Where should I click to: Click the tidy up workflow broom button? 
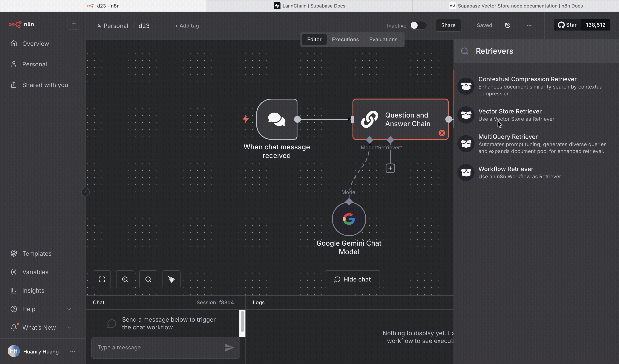[x=172, y=279]
